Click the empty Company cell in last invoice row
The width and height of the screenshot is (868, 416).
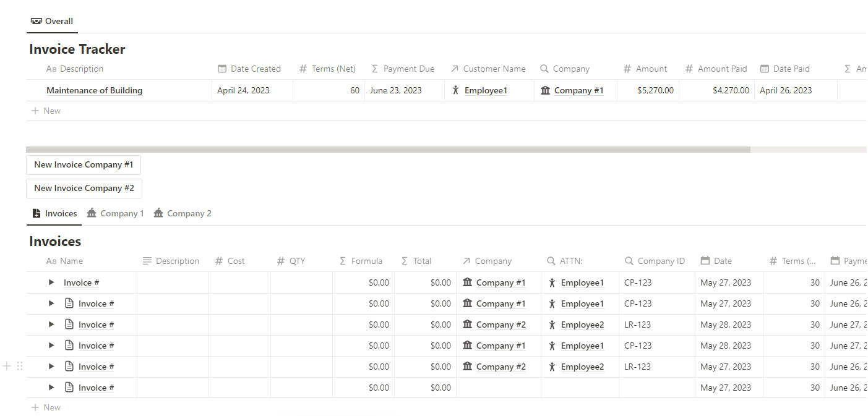click(499, 388)
